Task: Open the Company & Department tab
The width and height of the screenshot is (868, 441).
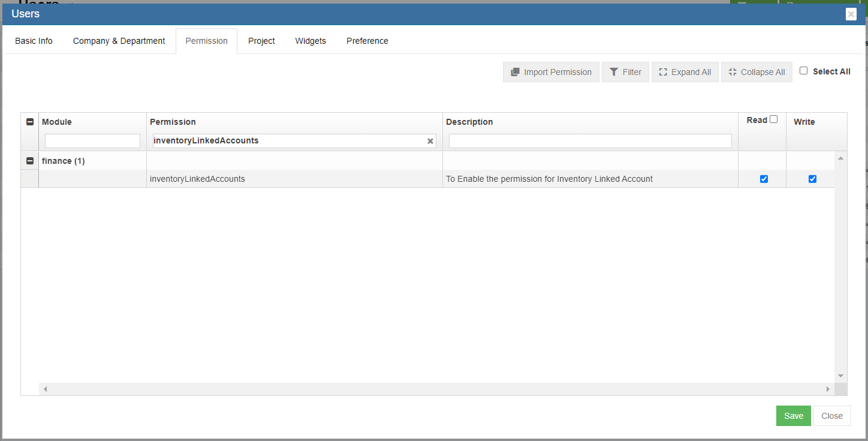Action: click(119, 41)
